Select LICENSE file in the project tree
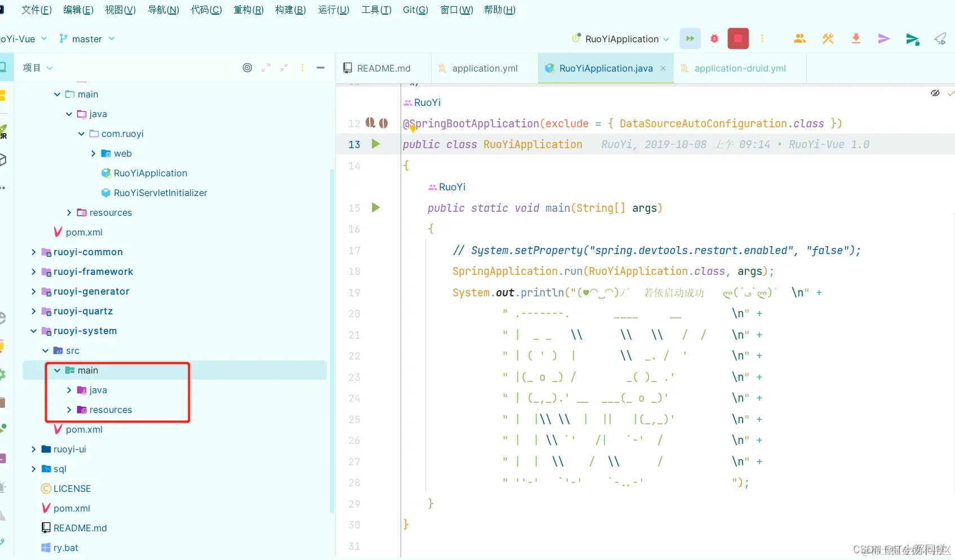This screenshot has width=955, height=560. pyautogui.click(x=72, y=488)
